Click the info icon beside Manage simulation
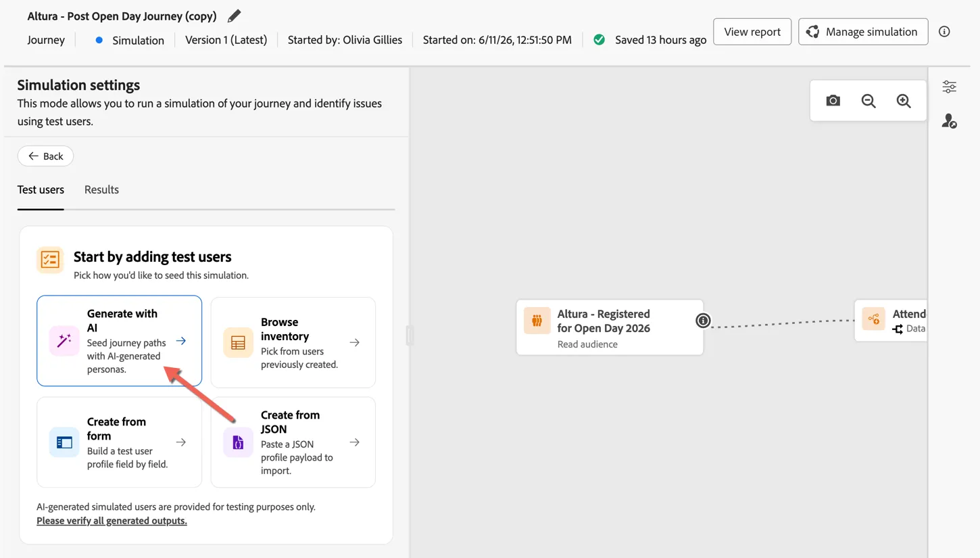980x558 pixels. [x=944, y=32]
